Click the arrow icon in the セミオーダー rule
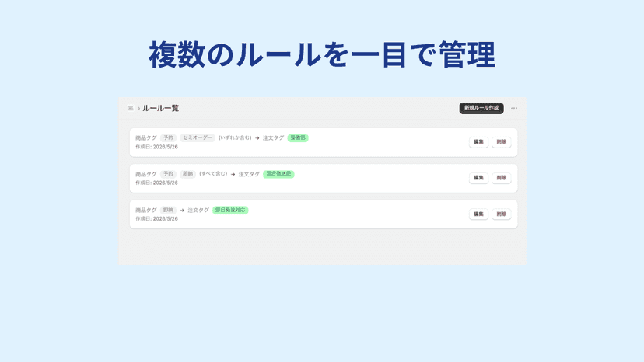644x362 pixels. (257, 138)
